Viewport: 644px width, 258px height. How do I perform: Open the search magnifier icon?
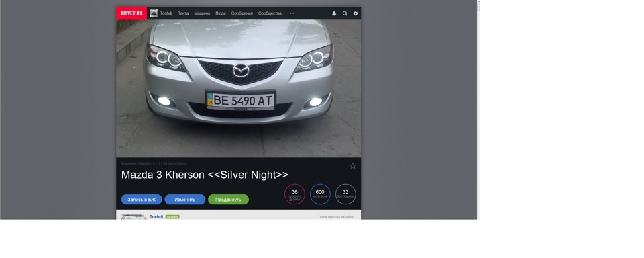(x=345, y=13)
